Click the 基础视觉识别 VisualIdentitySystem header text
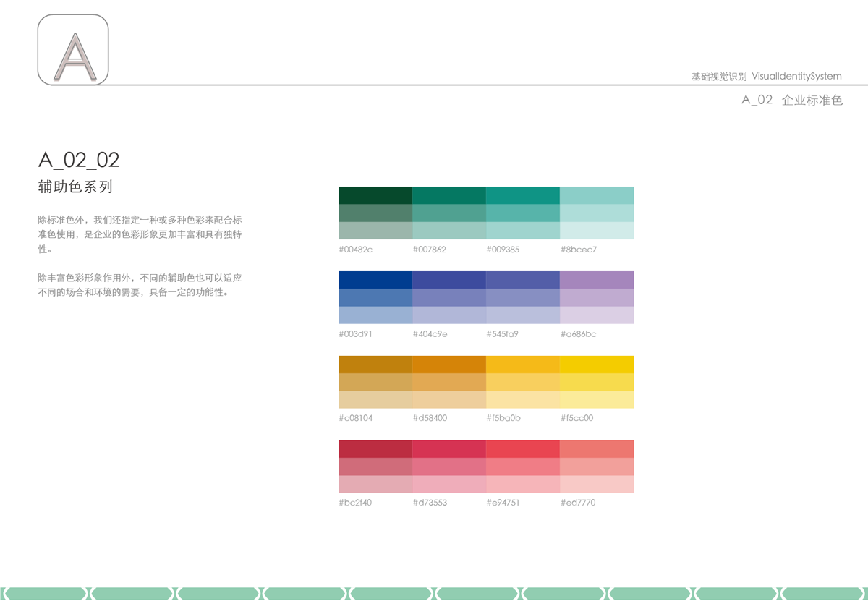The image size is (868, 614). (x=767, y=76)
